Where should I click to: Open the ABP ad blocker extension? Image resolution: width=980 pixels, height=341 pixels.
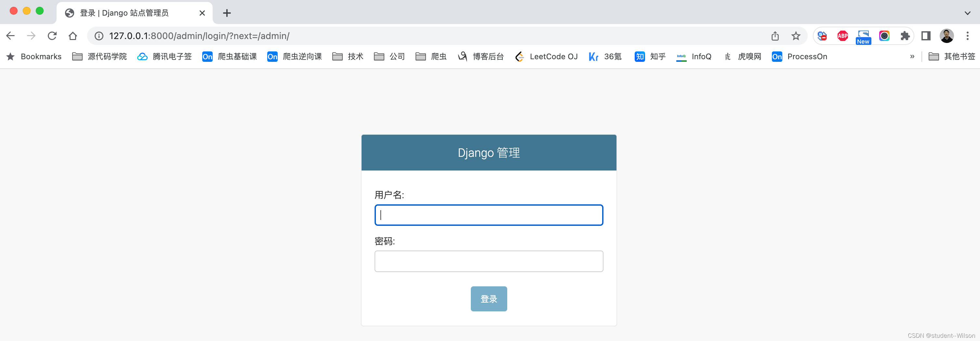pyautogui.click(x=843, y=36)
